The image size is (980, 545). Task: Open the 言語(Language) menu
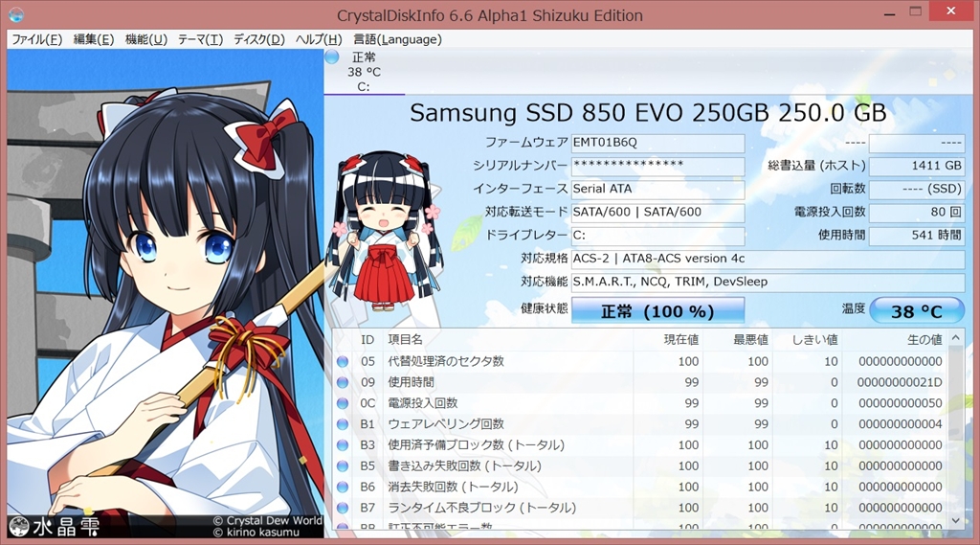pyautogui.click(x=397, y=39)
